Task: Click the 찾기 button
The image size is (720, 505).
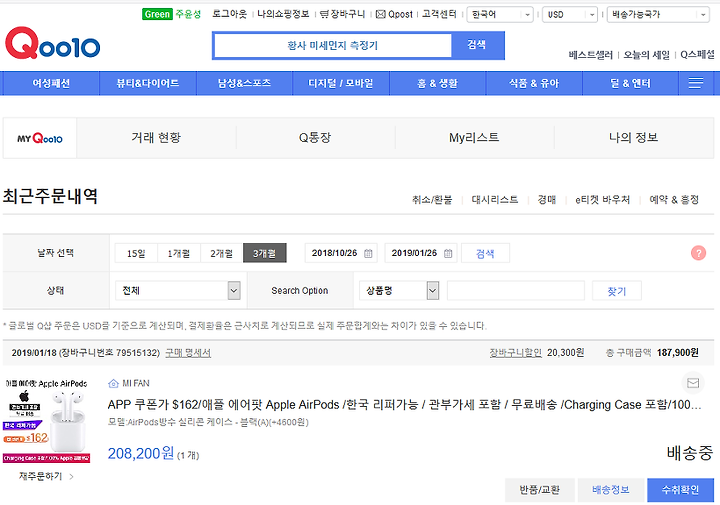Action: [x=617, y=291]
